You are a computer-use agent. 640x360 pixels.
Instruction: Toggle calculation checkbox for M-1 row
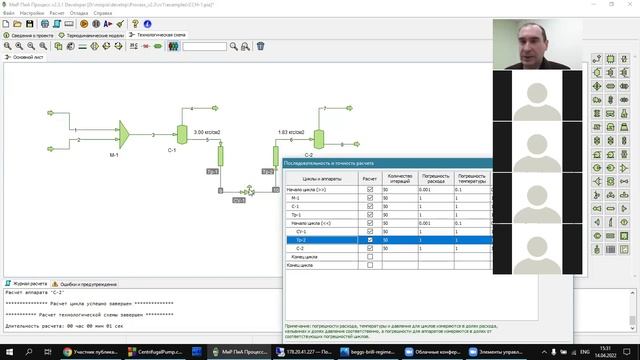pyautogui.click(x=370, y=198)
